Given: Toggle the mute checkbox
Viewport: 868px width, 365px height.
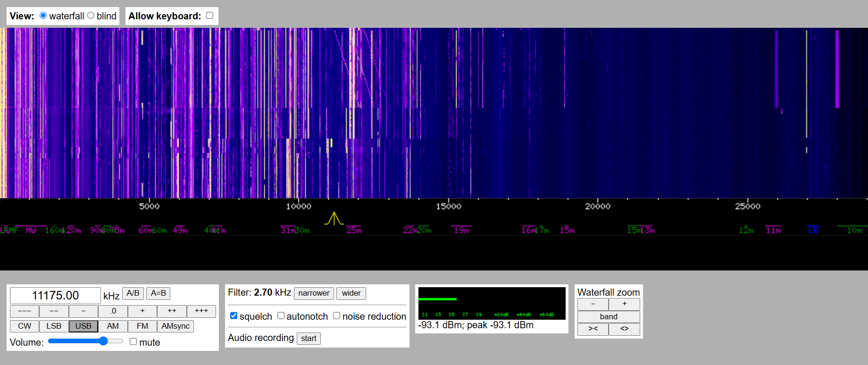Looking at the screenshot, I should 134,341.
